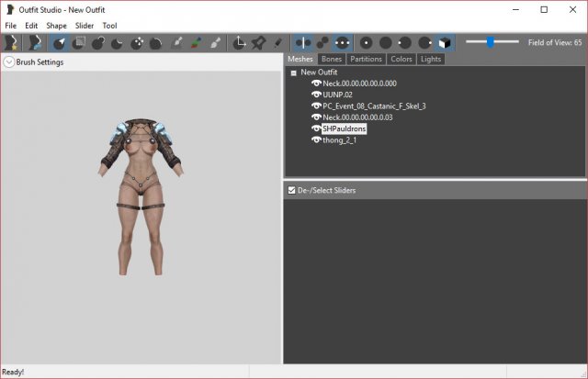This screenshot has width=588, height=379.
Task: Open the Shape menu
Action: point(57,26)
